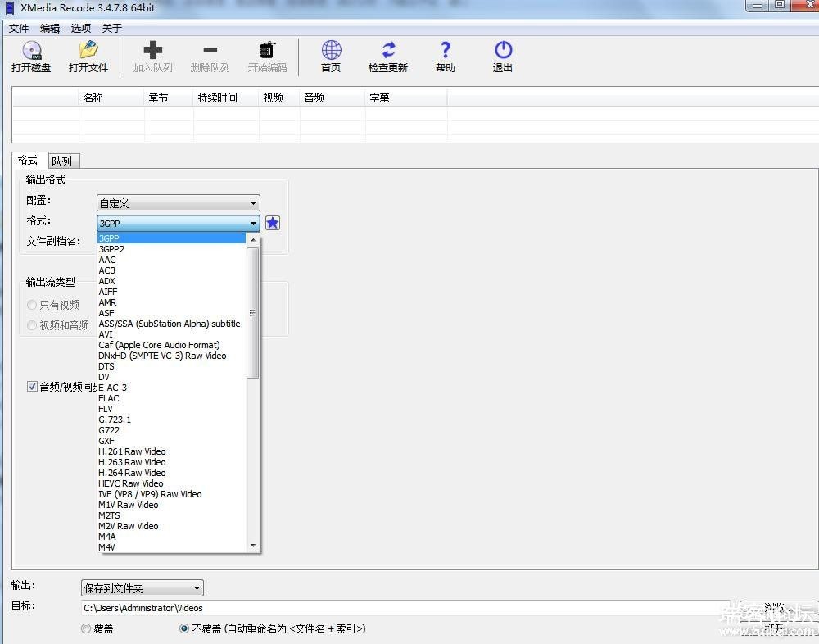This screenshot has height=644, width=819.
Task: Choose AMR in the format list
Action: tap(171, 302)
